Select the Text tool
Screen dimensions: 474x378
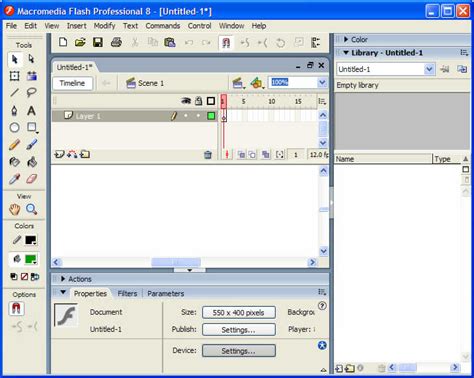31,110
